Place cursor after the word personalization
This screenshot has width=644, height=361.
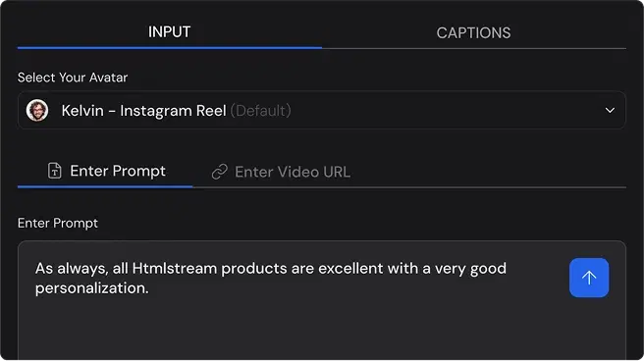pyautogui.click(x=149, y=288)
